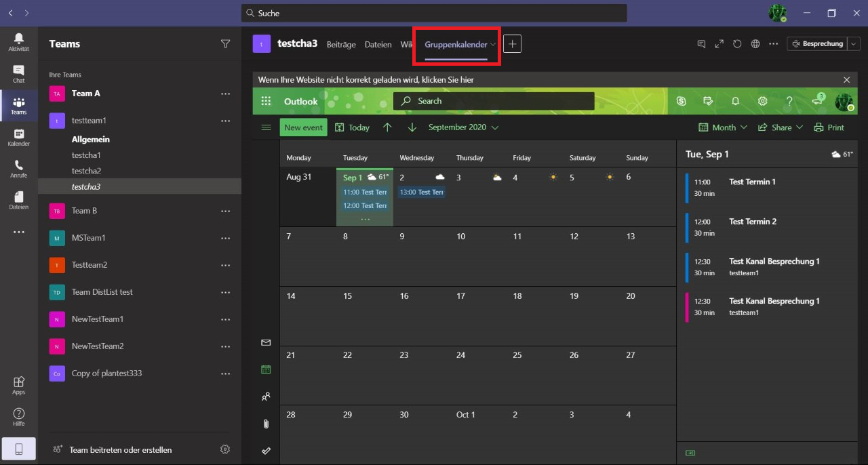Navigate back with the Teams back arrow
The width and height of the screenshot is (868, 465).
(10, 13)
